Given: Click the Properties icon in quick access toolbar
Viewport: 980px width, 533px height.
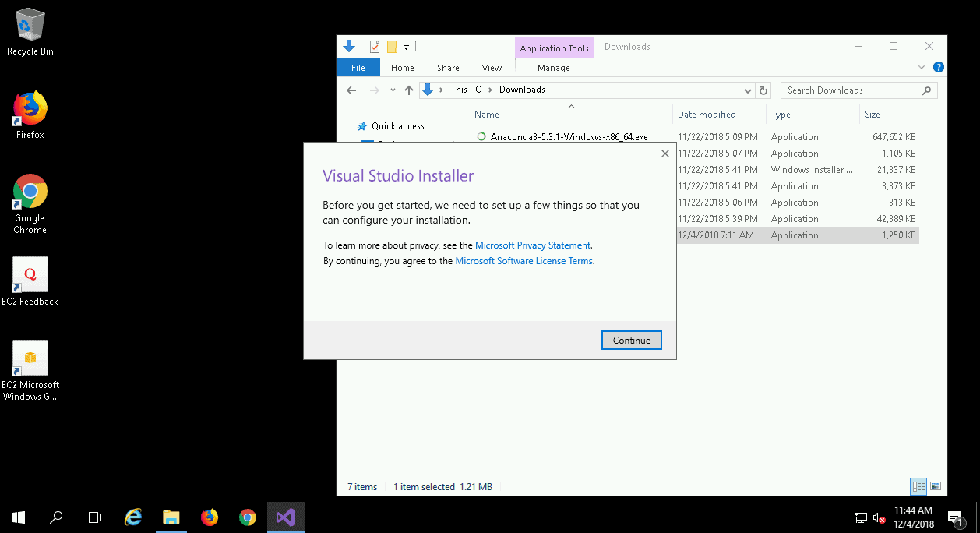Looking at the screenshot, I should (374, 47).
